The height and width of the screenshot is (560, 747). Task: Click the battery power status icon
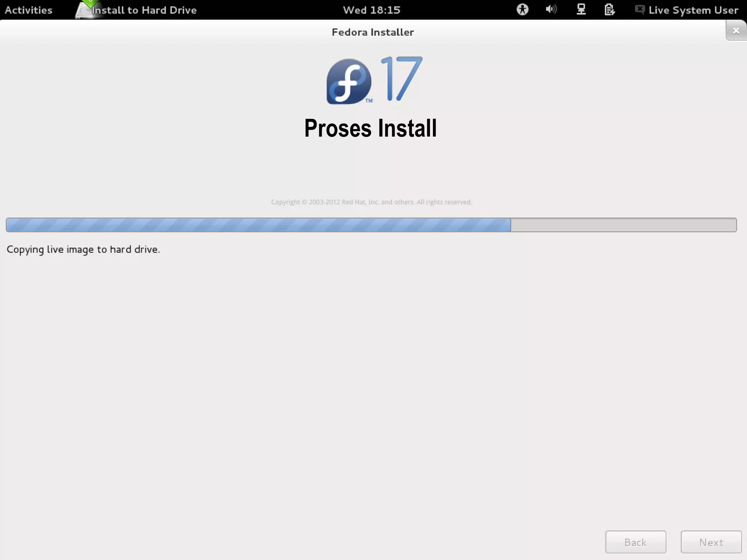[609, 9]
